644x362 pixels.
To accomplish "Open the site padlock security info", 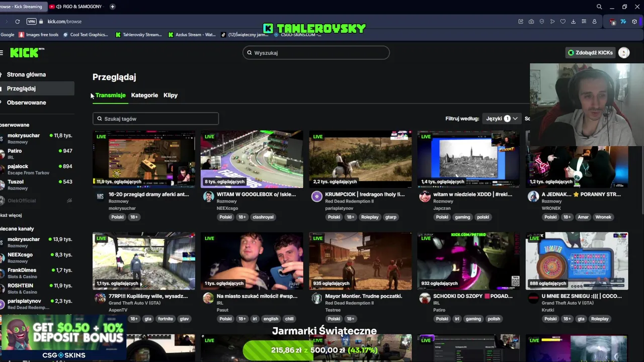I will click(x=41, y=22).
